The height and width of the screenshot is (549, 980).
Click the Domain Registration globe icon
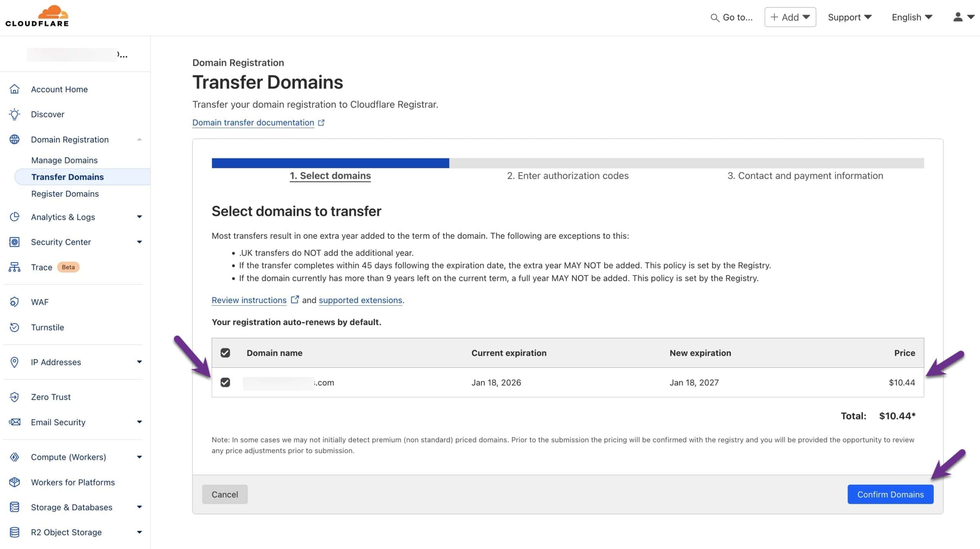coord(15,139)
